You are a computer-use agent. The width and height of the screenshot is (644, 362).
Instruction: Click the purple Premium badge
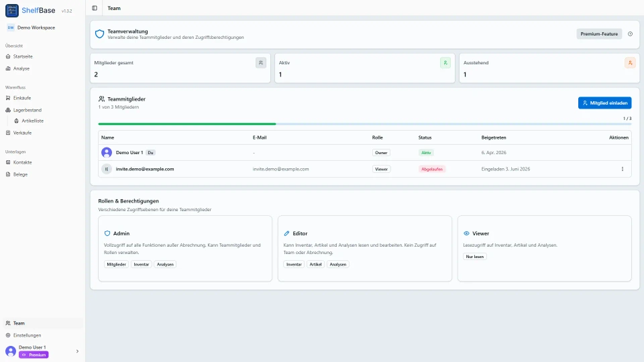[x=34, y=355]
